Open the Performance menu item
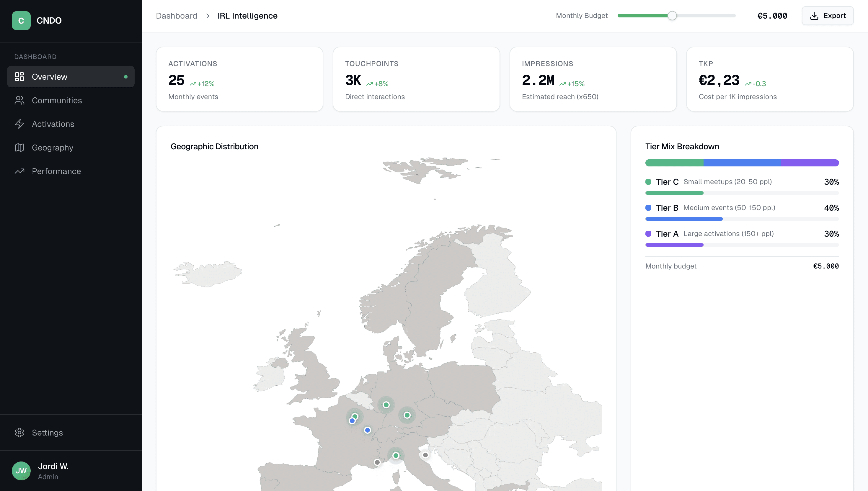 [56, 171]
